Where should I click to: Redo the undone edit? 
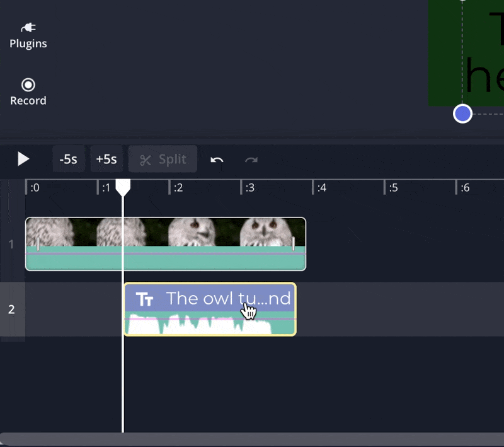251,160
